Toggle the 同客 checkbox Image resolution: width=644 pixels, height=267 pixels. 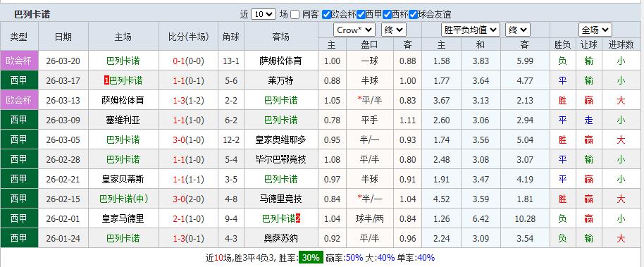295,14
